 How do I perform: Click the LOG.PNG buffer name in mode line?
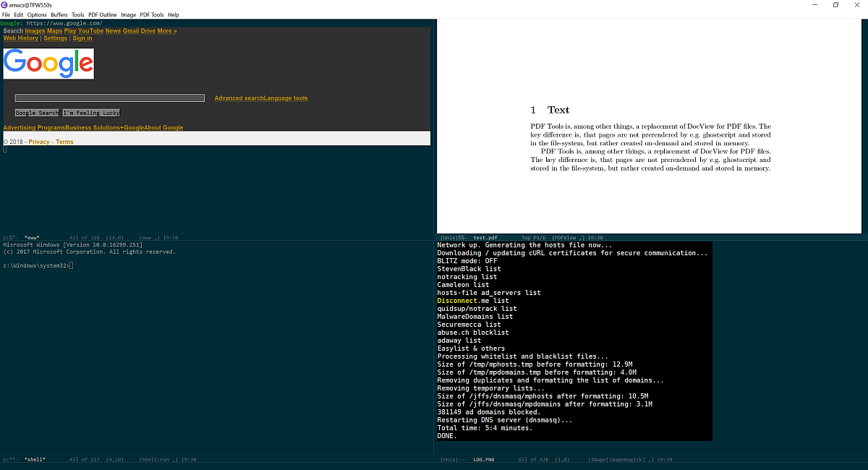484,460
